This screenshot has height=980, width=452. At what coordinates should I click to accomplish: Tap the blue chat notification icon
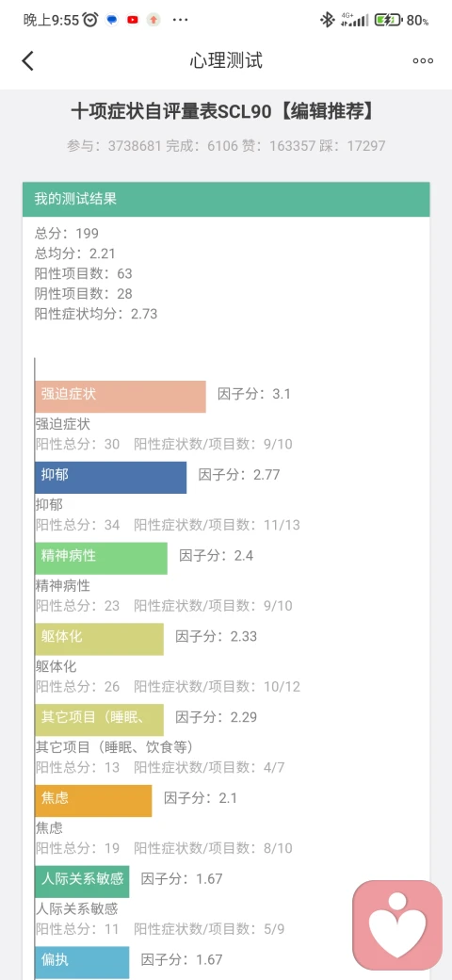click(112, 20)
